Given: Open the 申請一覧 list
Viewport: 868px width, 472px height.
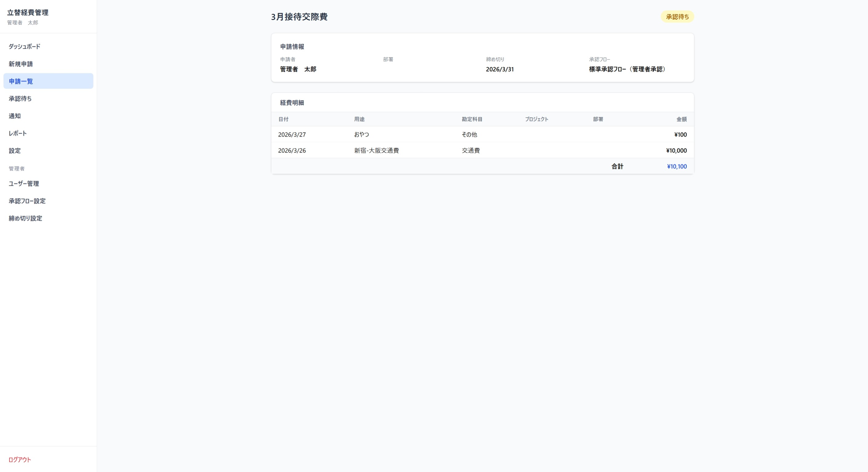Looking at the screenshot, I should 21,81.
